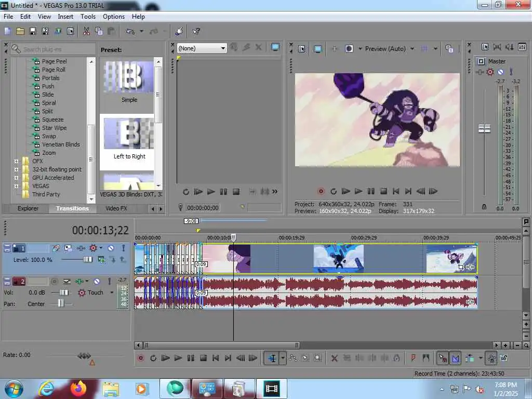Open edit tool dropdown arrow in bottom toolbar
The image size is (532, 399).
(x=282, y=358)
